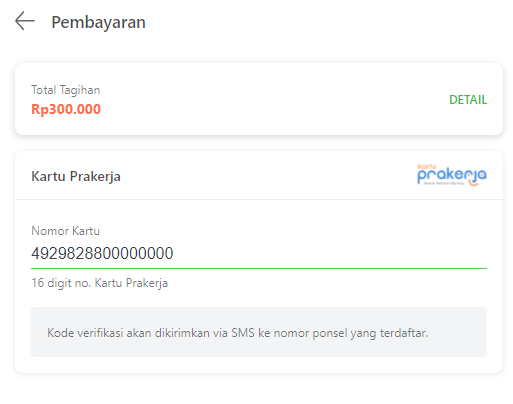513x404 pixels.
Task: Click the SMS verification info box
Action: [259, 332]
